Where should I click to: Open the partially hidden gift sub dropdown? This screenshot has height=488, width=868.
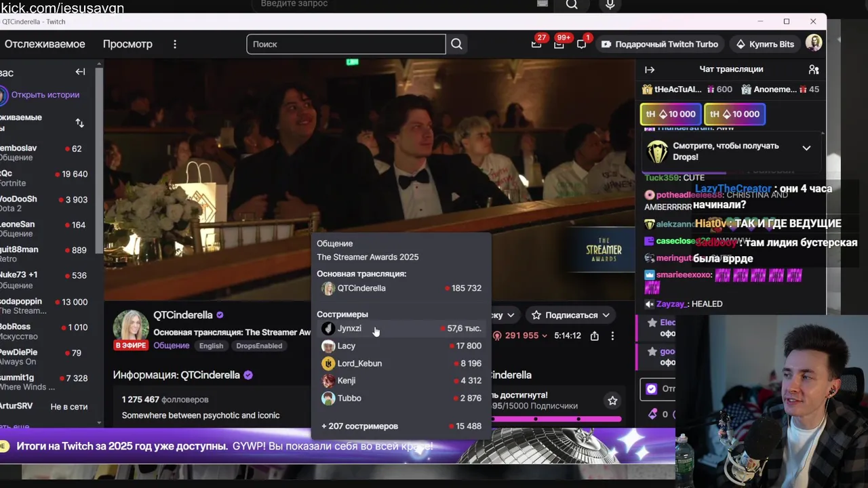(506, 315)
